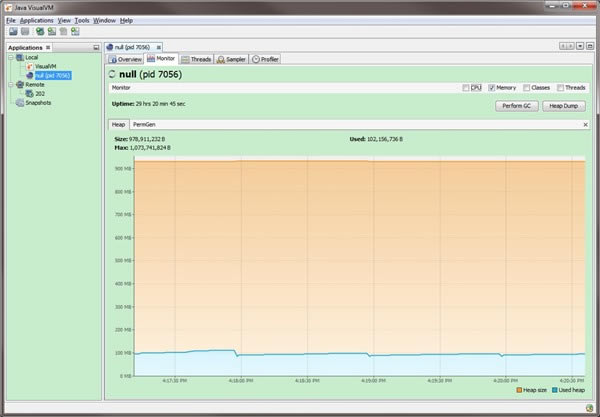Click the Perform GC button
The height and width of the screenshot is (417, 600).
coord(517,106)
